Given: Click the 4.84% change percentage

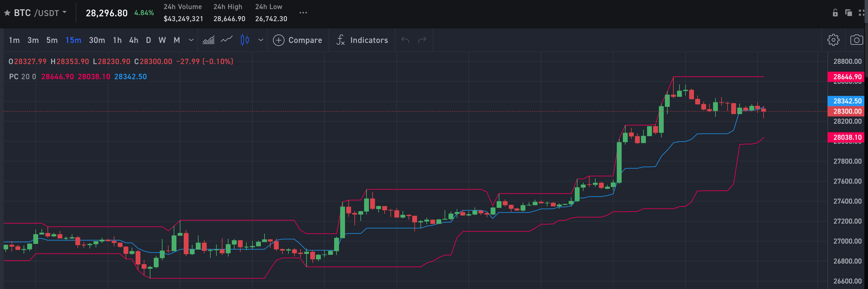Looking at the screenshot, I should click(144, 13).
